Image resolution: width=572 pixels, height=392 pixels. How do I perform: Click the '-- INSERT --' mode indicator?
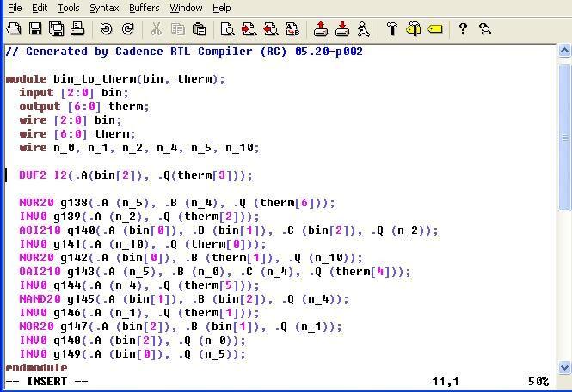coord(46,382)
